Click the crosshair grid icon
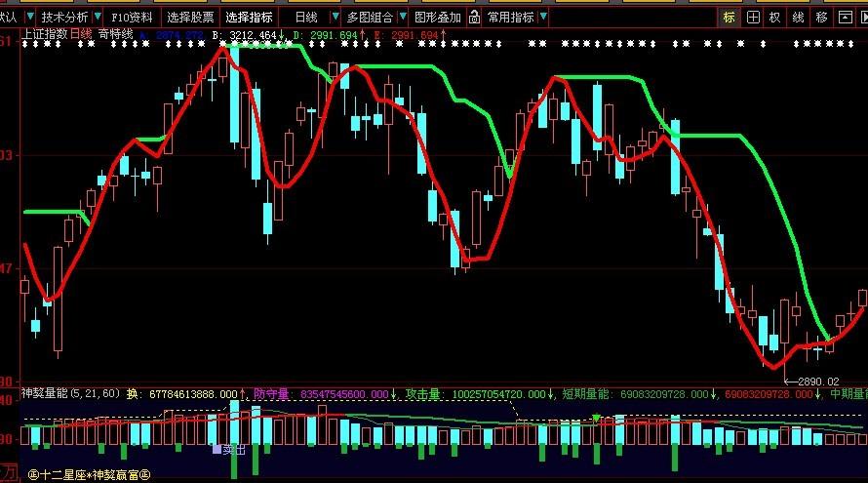 pos(752,18)
